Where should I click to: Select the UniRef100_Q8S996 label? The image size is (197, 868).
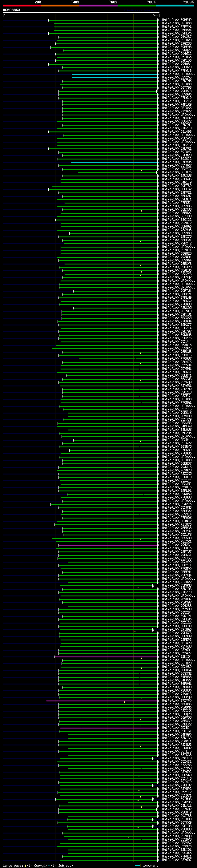(x=176, y=94)
